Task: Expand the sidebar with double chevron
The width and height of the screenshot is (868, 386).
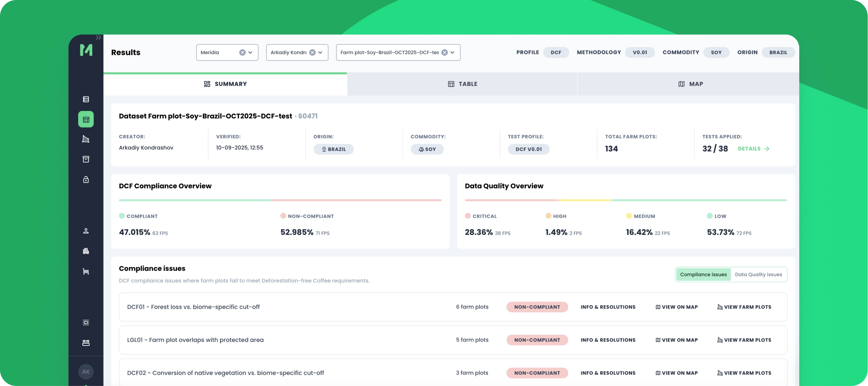Action: [x=99, y=37]
